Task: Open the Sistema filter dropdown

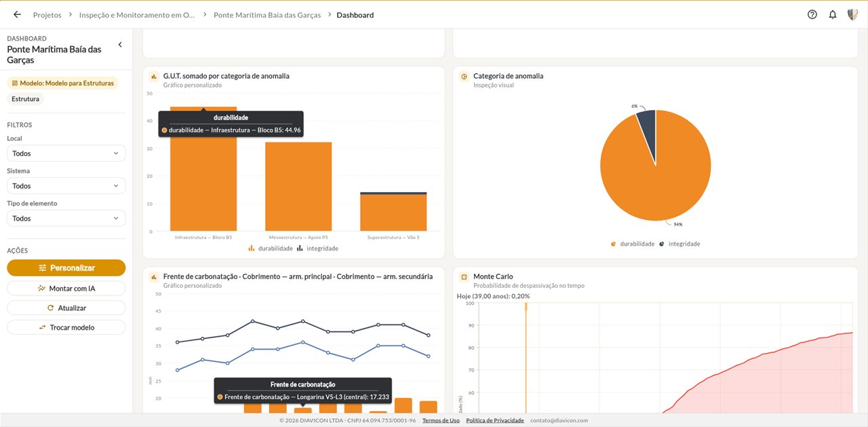Action: tap(66, 186)
